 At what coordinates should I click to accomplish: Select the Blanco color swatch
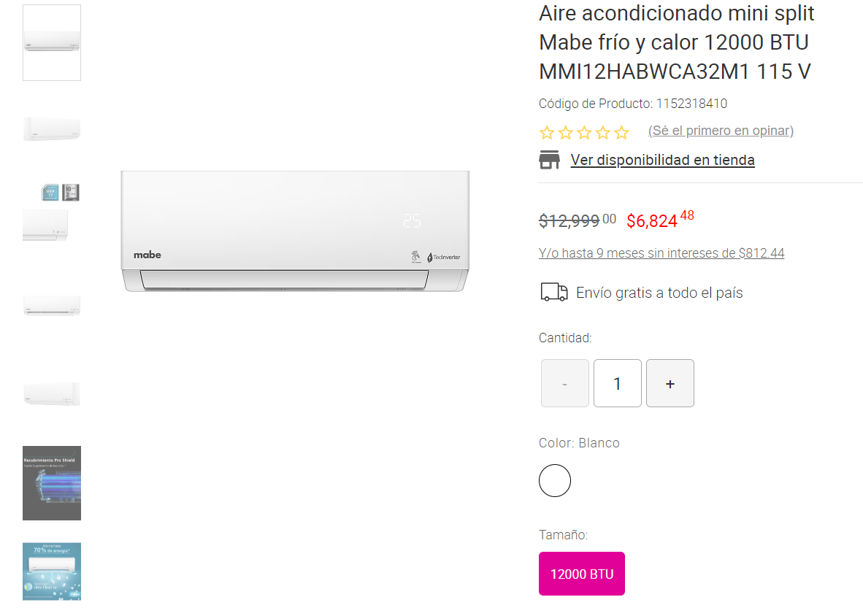click(x=555, y=480)
